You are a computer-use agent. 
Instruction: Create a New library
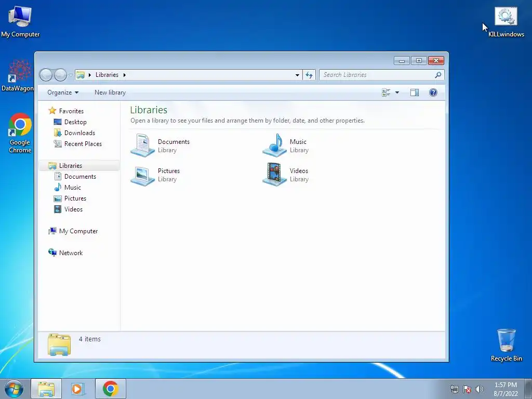(x=110, y=92)
